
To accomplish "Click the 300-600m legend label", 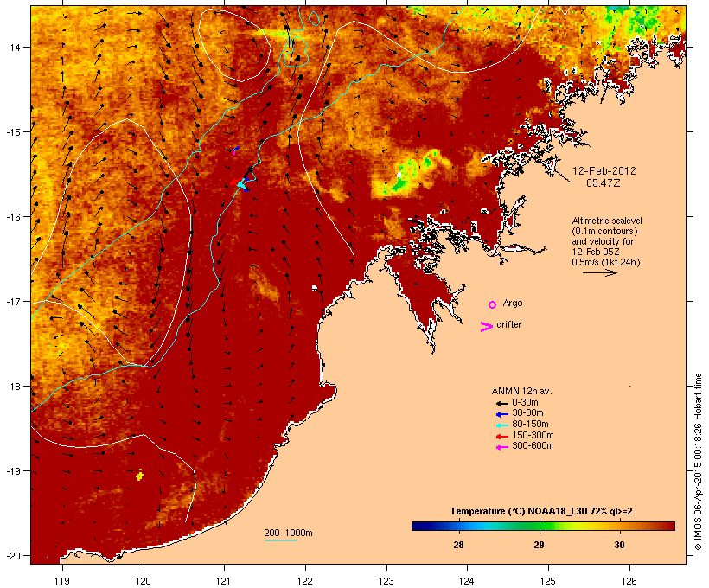I will tap(533, 446).
